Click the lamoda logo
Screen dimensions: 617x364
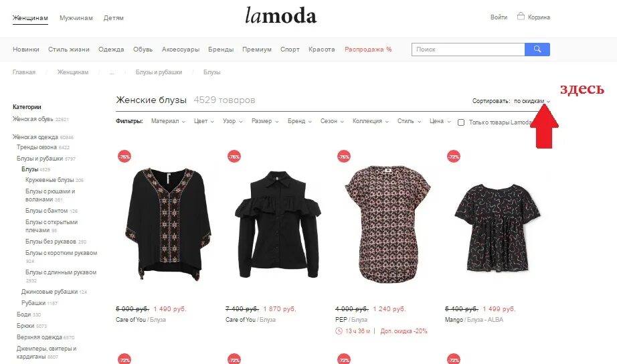pos(280,16)
